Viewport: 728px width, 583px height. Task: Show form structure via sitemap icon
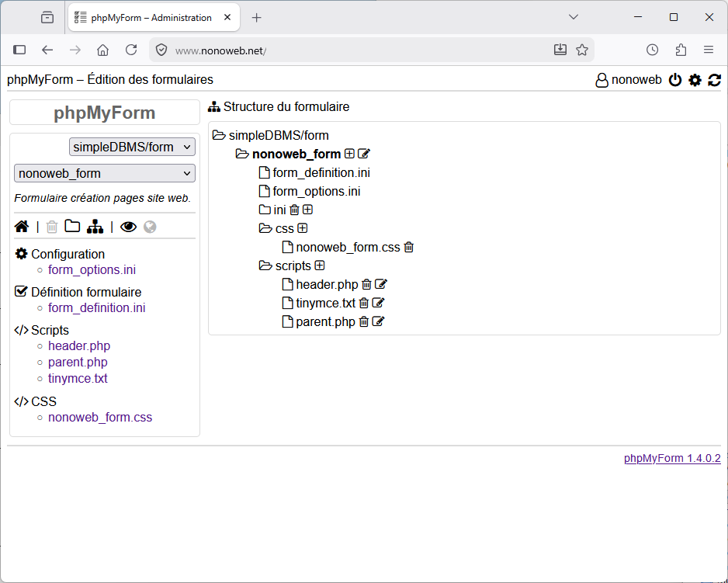pos(95,227)
